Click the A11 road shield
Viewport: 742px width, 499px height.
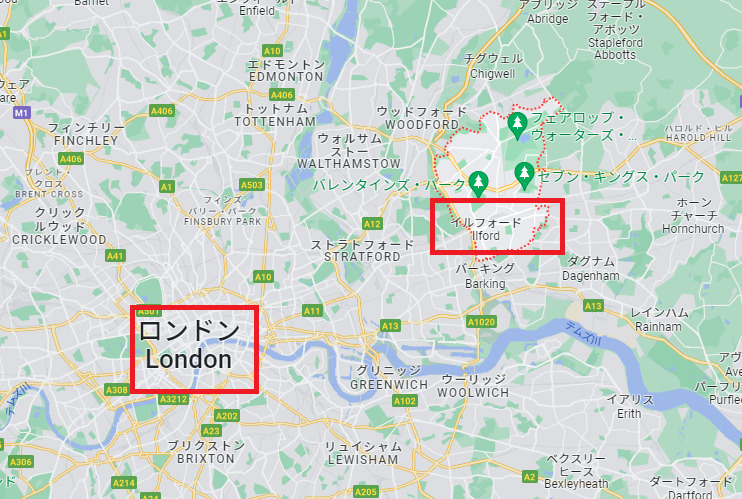click(x=312, y=311)
